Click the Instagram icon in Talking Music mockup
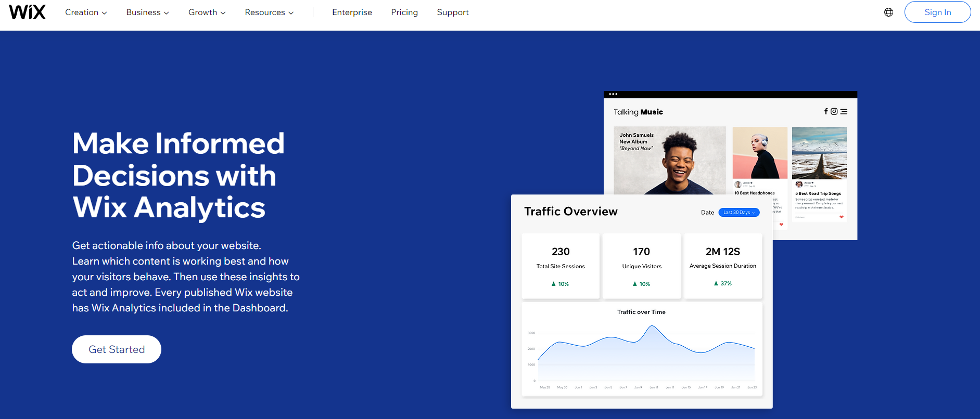The height and width of the screenshot is (419, 980). pos(834,111)
